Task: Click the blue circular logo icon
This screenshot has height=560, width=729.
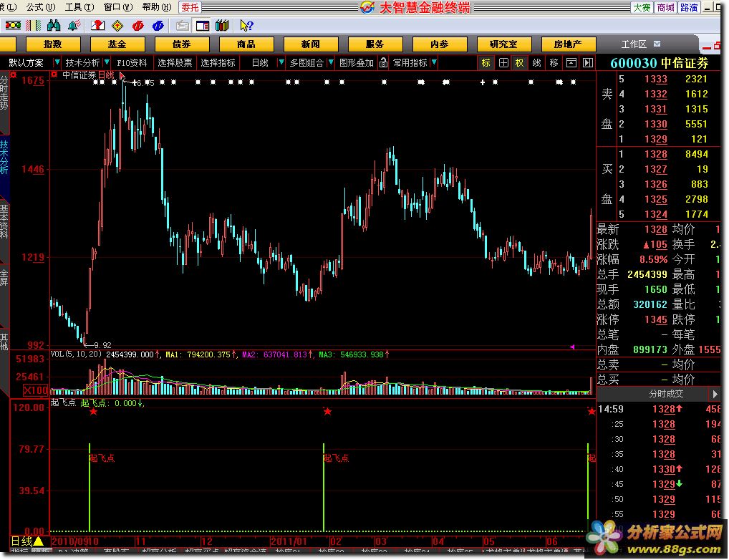Action: tap(158, 26)
